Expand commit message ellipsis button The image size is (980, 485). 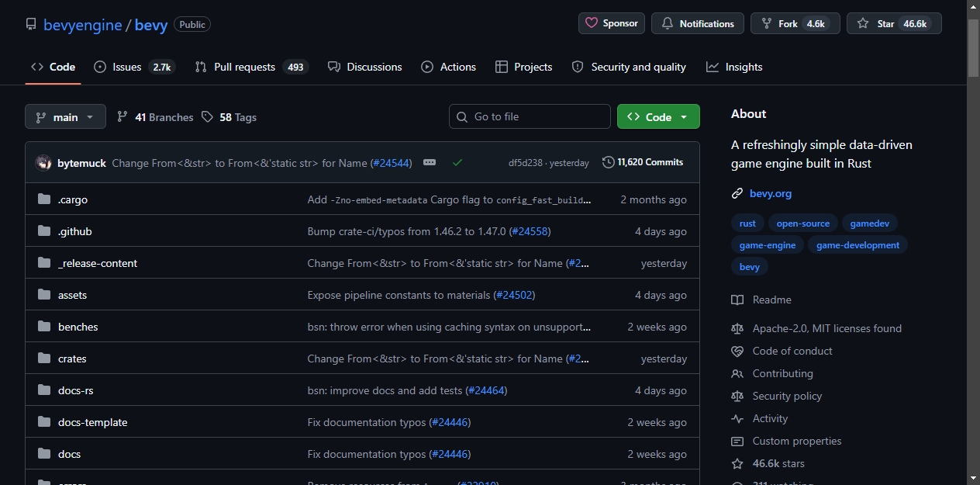point(430,162)
